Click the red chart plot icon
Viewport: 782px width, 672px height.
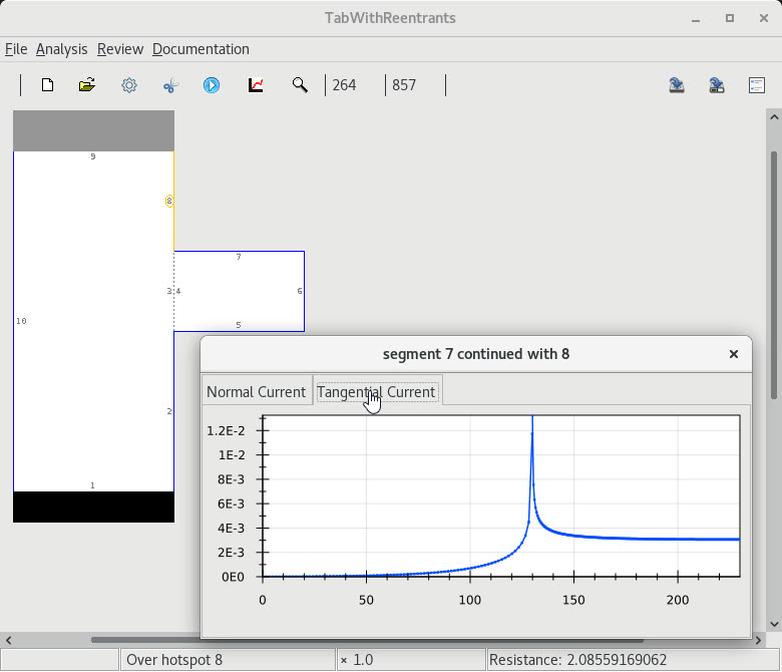[256, 85]
